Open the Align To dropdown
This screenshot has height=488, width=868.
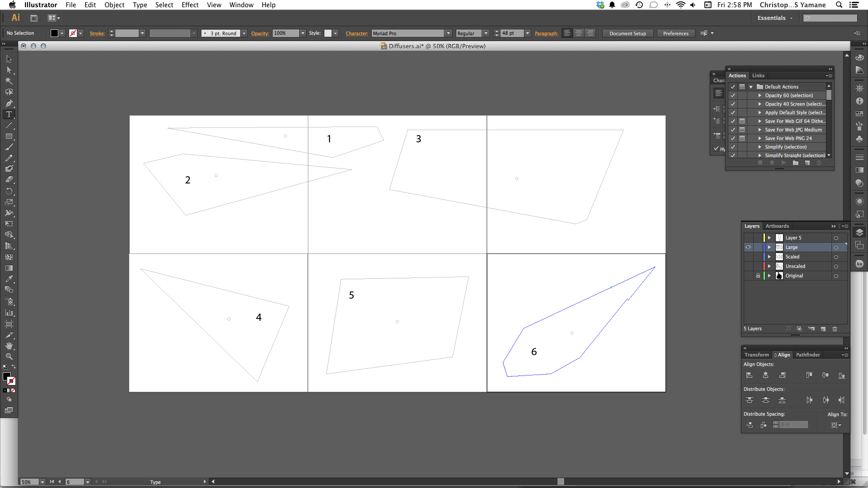(836, 425)
